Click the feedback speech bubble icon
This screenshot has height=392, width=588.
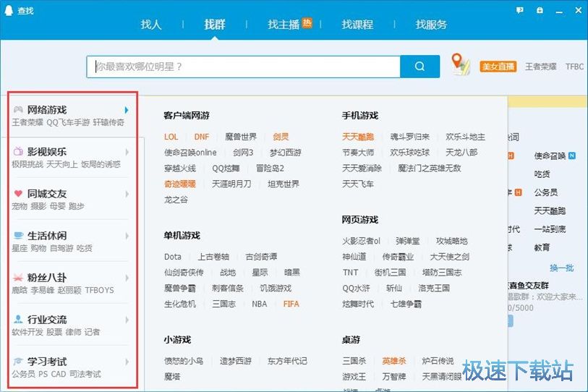pyautogui.click(x=519, y=11)
